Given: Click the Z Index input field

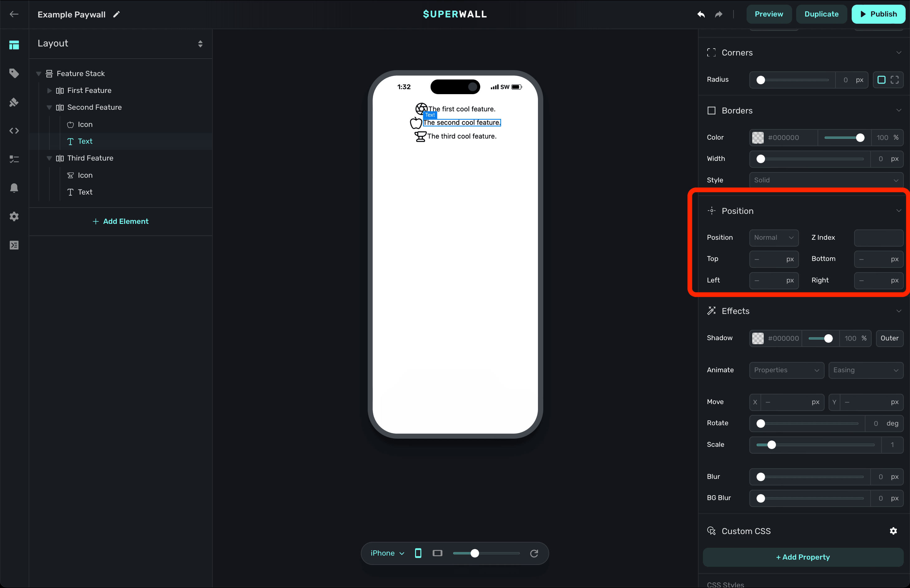Looking at the screenshot, I should coord(878,238).
